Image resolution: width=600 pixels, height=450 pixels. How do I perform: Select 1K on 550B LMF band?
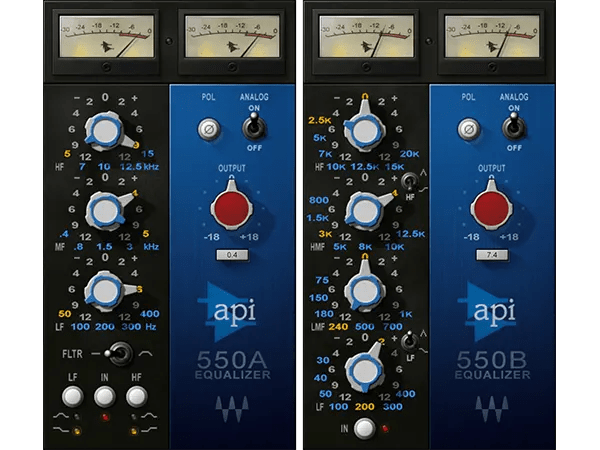pyautogui.click(x=406, y=314)
